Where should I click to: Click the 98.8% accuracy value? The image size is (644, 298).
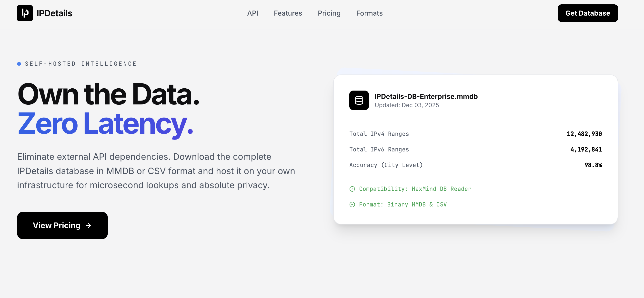coord(593,165)
